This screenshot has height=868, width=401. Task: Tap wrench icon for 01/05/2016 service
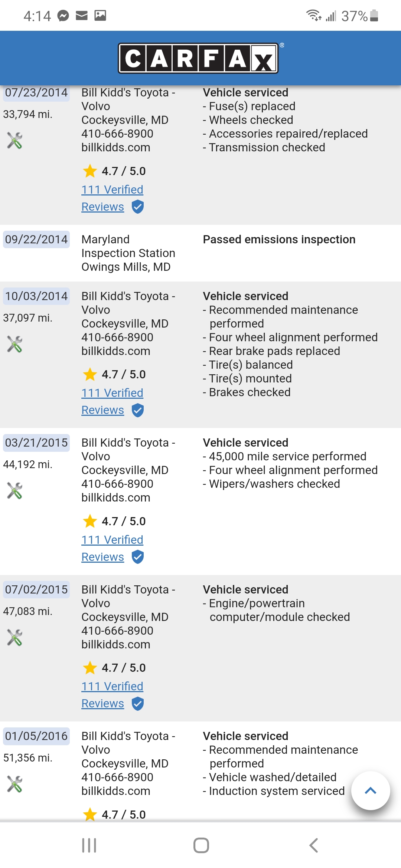point(15,784)
